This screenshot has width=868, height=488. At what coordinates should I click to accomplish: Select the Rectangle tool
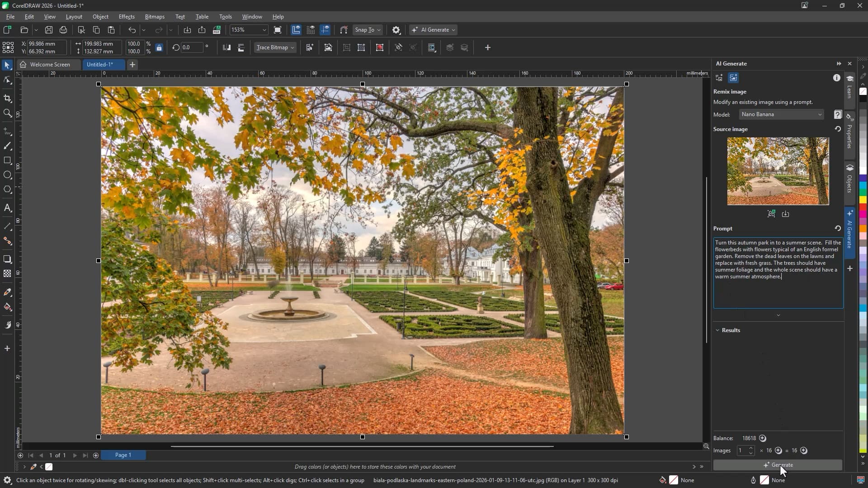pos(7,160)
